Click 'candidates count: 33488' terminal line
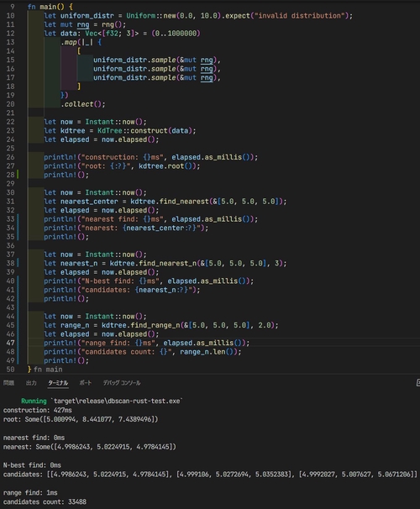This screenshot has width=420, height=509. click(45, 501)
